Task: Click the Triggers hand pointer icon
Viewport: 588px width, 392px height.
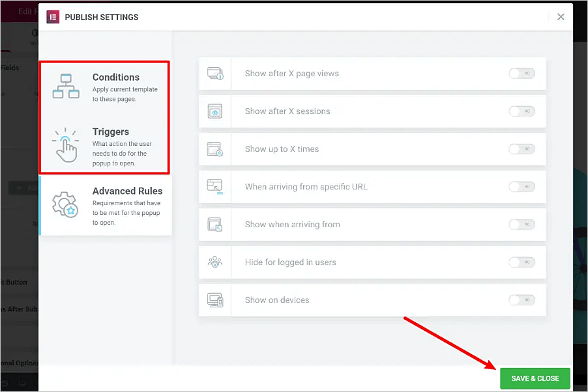Action: 65,145
